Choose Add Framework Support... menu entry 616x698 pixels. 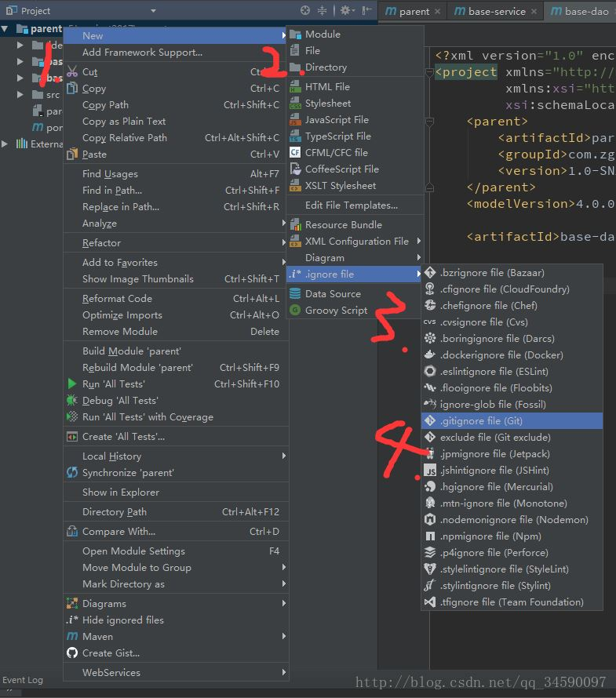176,52
